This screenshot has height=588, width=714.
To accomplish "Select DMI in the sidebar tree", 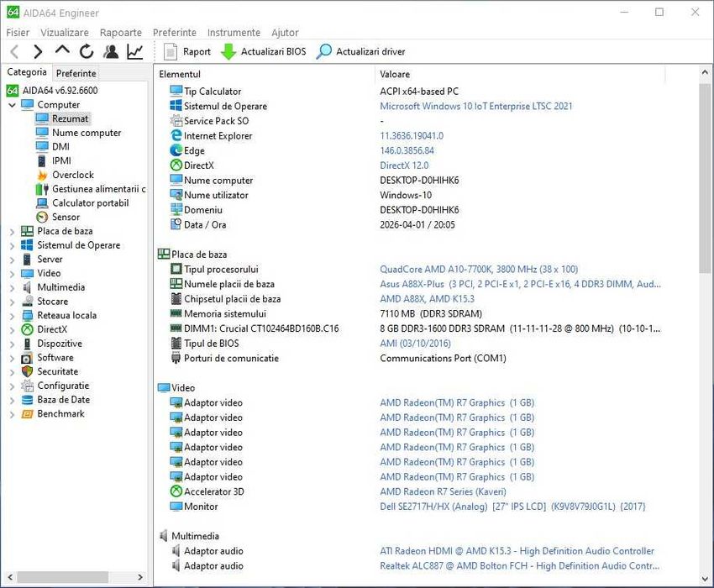I will click(60, 147).
